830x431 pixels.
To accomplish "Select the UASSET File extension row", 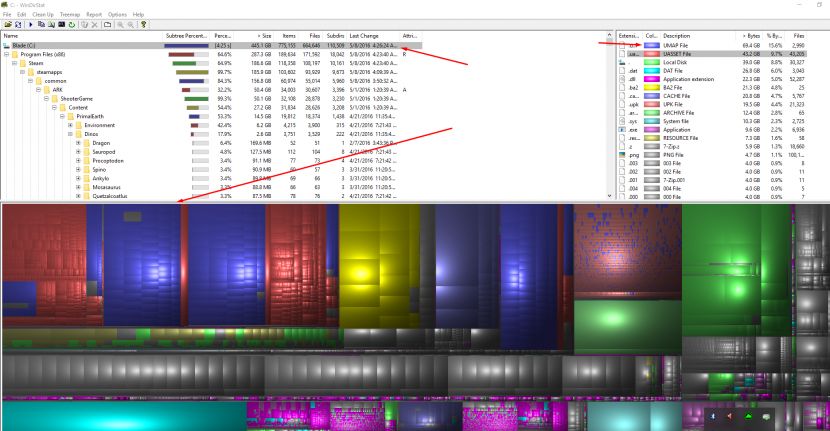I will [x=712, y=54].
